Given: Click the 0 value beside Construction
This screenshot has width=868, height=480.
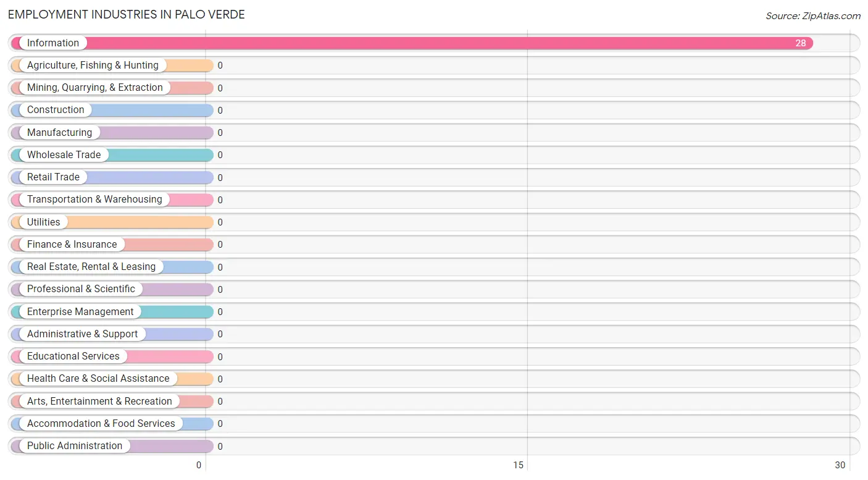Looking at the screenshot, I should tap(220, 111).
